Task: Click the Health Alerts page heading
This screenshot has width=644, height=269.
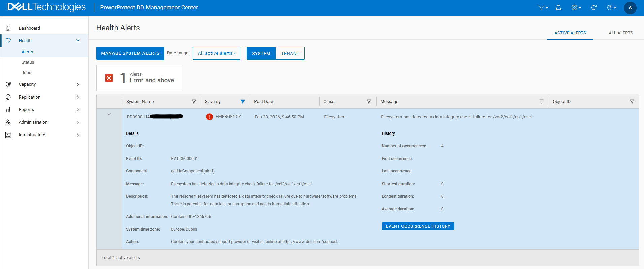Action: coord(118,28)
